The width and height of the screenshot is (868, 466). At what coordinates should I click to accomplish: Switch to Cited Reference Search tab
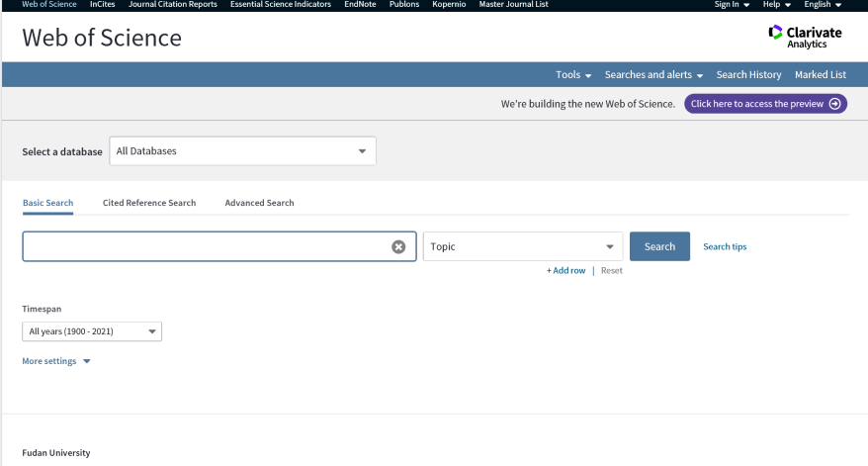point(149,203)
